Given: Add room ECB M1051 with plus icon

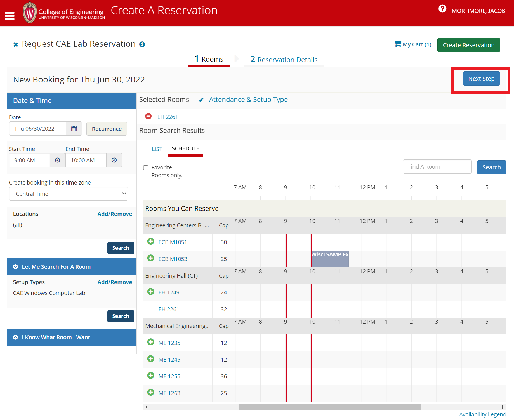Looking at the screenshot, I should pos(151,241).
